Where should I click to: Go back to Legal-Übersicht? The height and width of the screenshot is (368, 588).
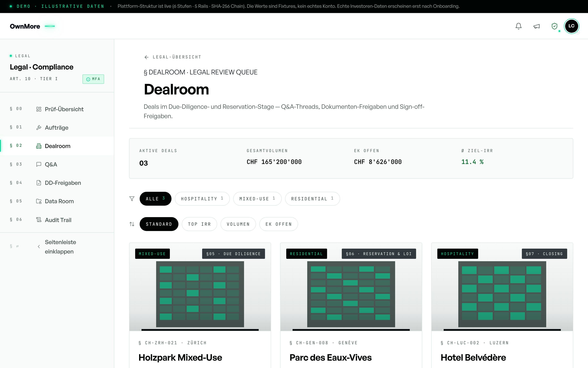coord(173,57)
